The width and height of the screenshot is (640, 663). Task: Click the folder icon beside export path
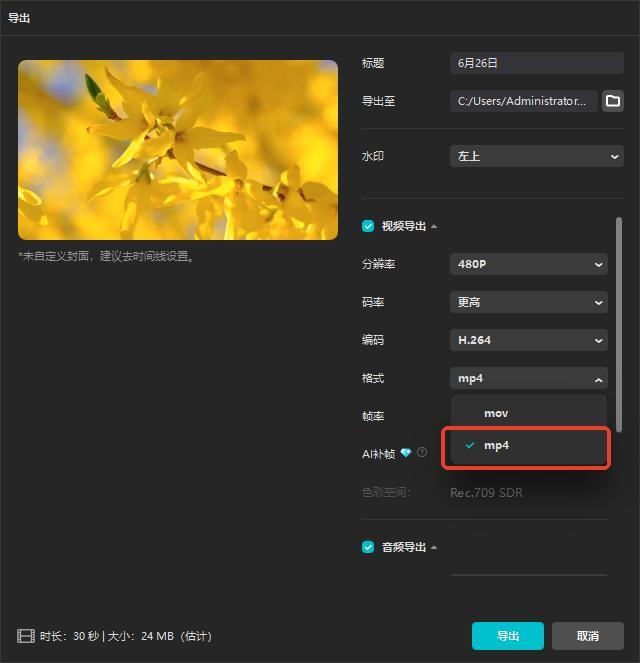pos(612,101)
